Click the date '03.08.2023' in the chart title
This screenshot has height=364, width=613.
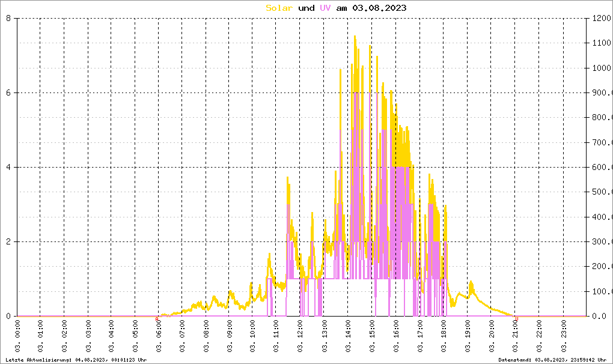click(x=379, y=8)
